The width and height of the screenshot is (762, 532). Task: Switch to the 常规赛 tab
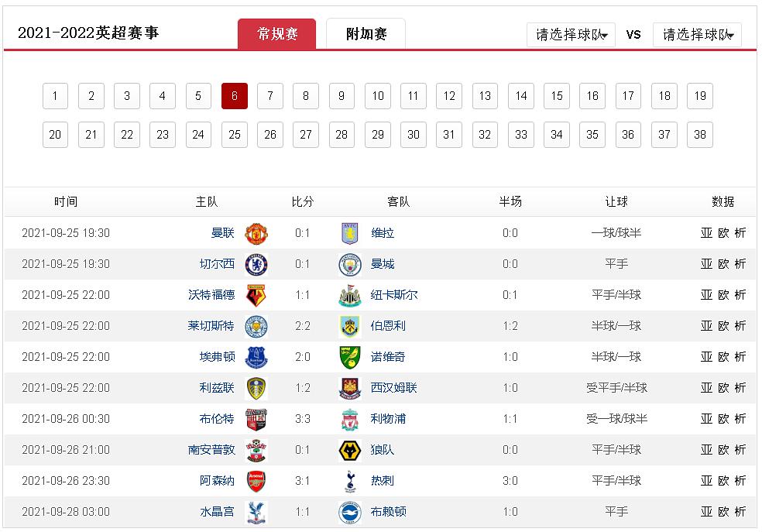click(x=276, y=34)
